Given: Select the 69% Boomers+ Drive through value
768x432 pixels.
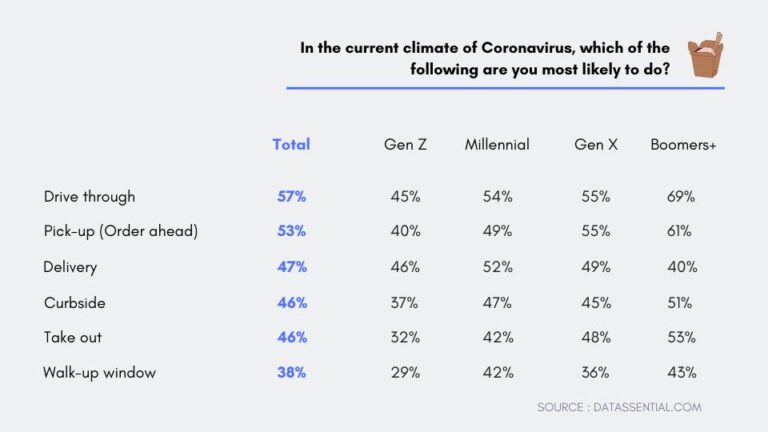Looking at the screenshot, I should coord(681,196).
